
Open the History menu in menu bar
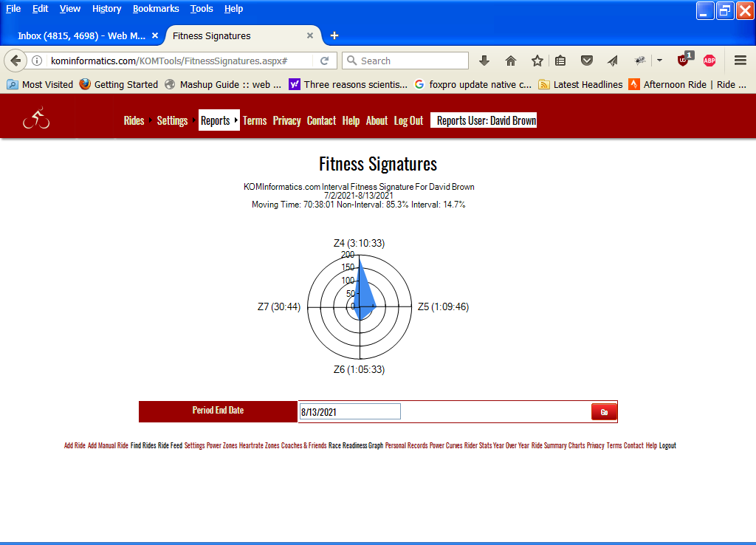coord(106,9)
